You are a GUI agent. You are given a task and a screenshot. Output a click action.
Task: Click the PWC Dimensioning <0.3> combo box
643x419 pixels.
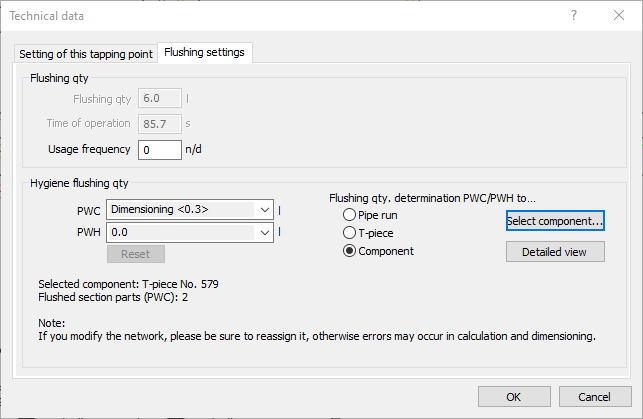coord(190,210)
